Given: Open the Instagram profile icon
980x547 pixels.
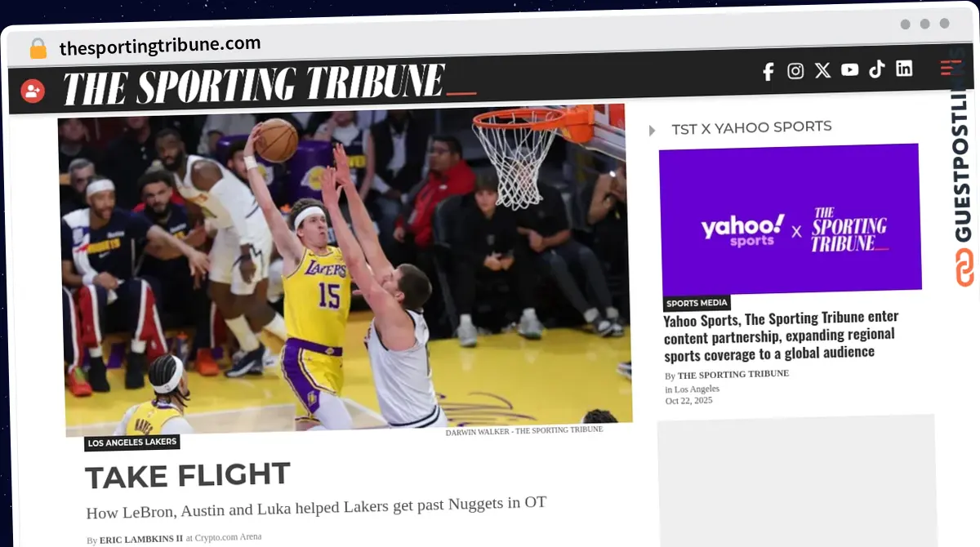Looking at the screenshot, I should tap(795, 71).
